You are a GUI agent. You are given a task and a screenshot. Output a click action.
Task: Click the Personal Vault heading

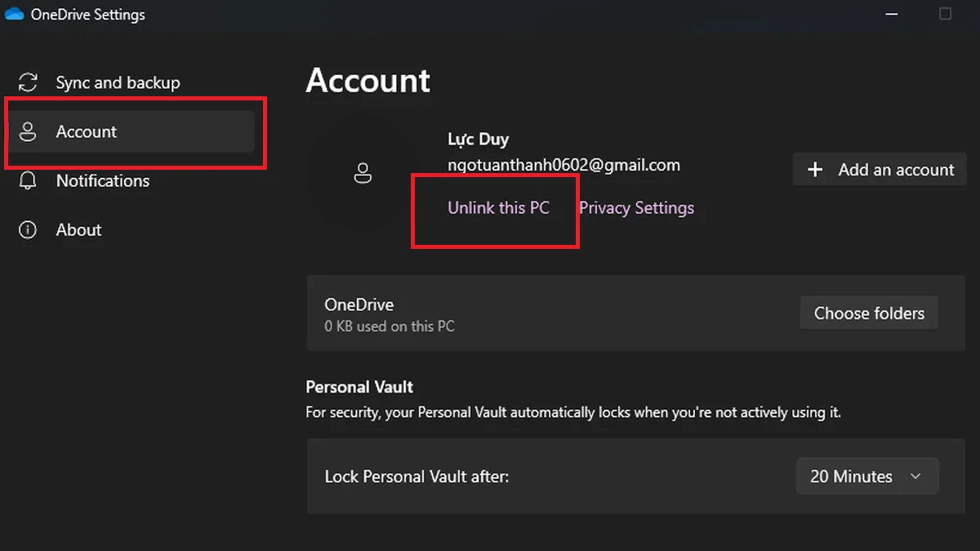pos(359,387)
